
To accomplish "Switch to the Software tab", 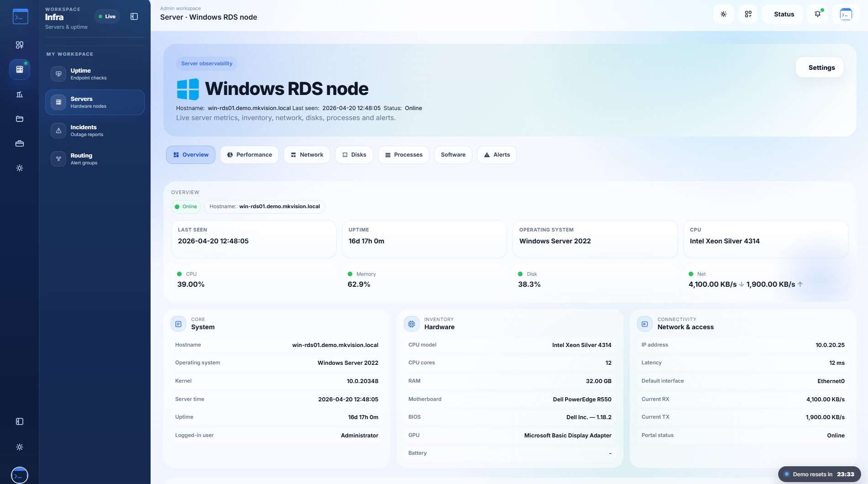I will click(453, 155).
